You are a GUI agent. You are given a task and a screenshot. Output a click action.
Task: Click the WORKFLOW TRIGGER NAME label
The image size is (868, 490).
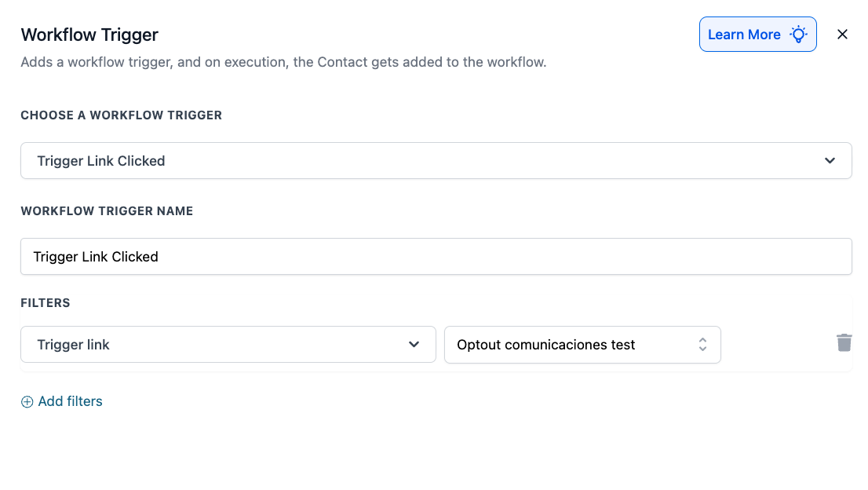click(x=107, y=211)
